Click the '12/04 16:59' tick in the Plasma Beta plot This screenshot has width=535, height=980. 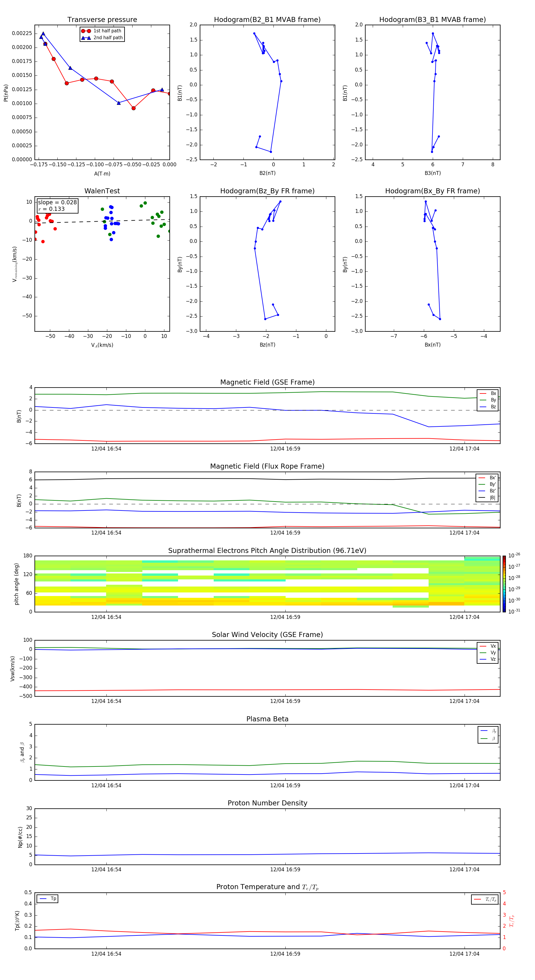[x=285, y=785]
